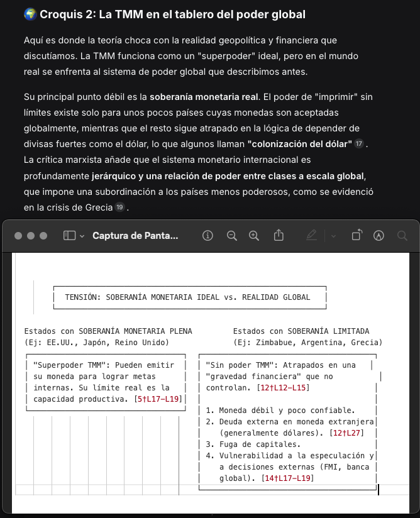Click the red reference 12†L12-L15
Screen dimensions: 420x518
coord(283,388)
